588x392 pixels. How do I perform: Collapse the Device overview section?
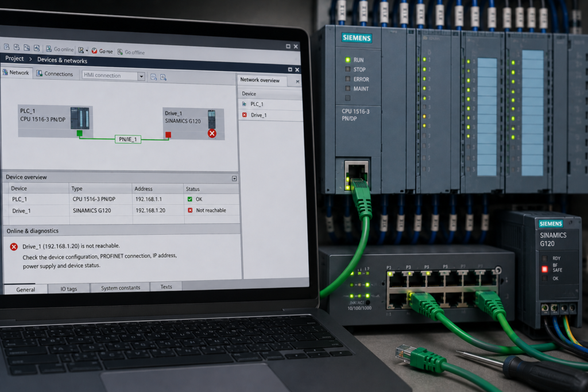234,178
